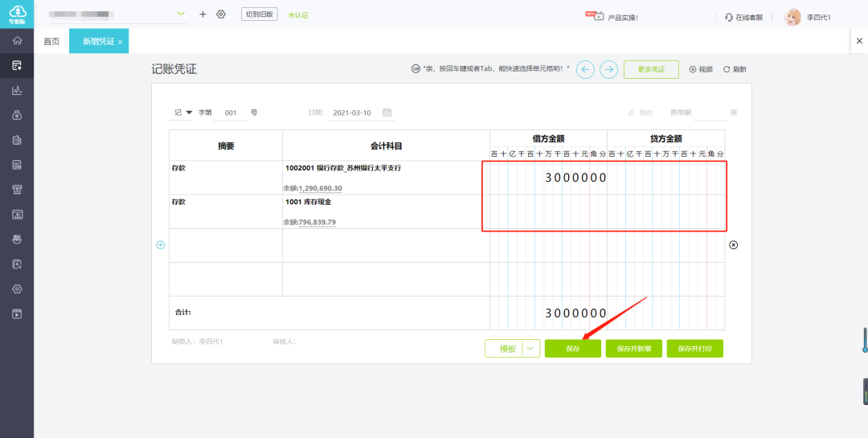
Task: Click the 保存并新增 button
Action: click(x=633, y=348)
